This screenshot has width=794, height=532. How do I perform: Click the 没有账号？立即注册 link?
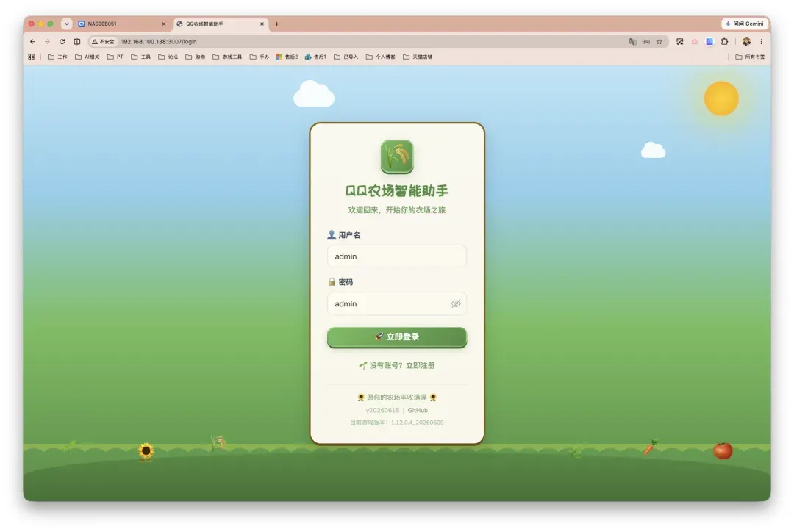(x=397, y=365)
